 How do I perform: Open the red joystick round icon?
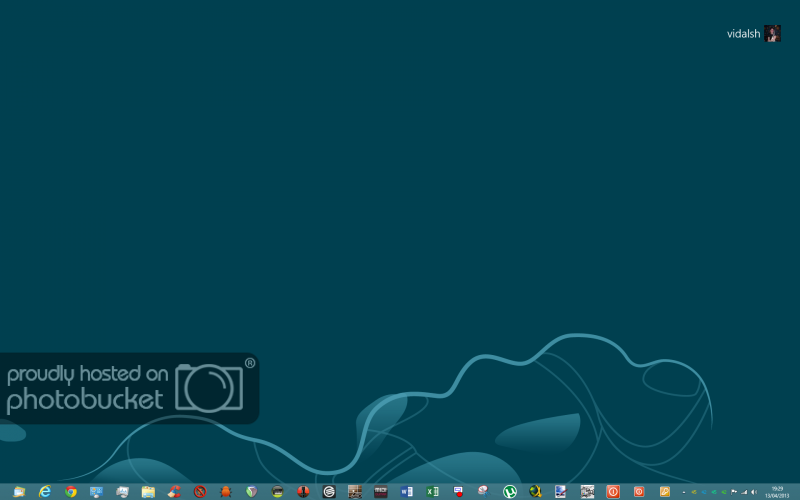pos(303,491)
